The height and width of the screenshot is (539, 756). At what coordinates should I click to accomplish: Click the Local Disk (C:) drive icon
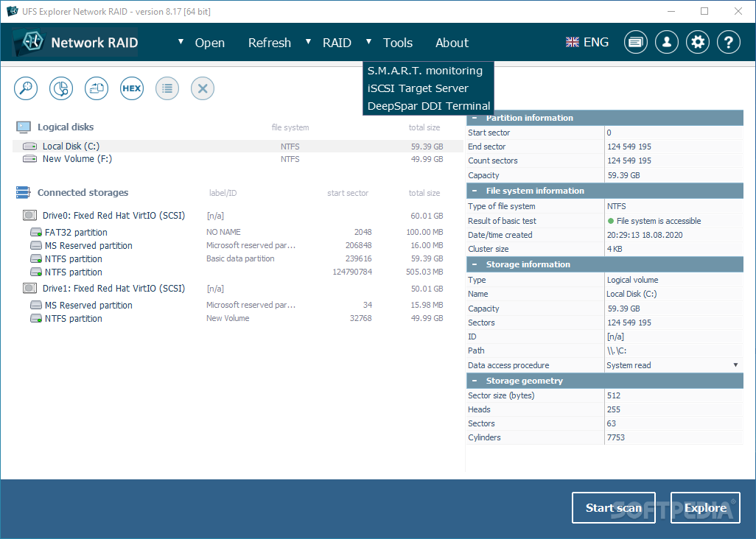pos(30,146)
